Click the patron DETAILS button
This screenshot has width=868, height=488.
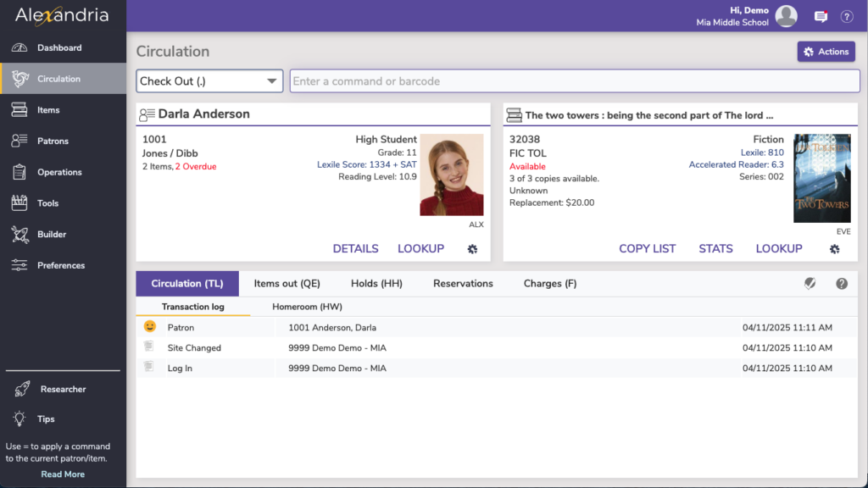(355, 248)
